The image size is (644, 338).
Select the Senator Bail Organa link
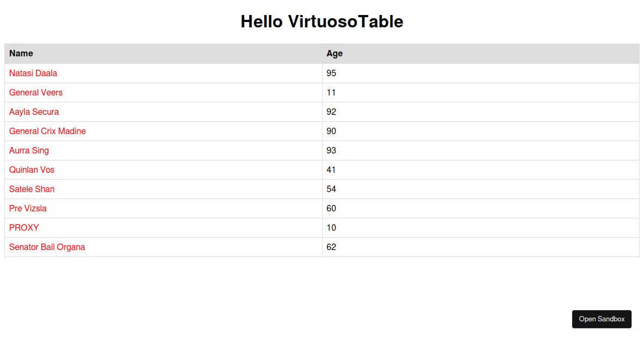pyautogui.click(x=47, y=247)
